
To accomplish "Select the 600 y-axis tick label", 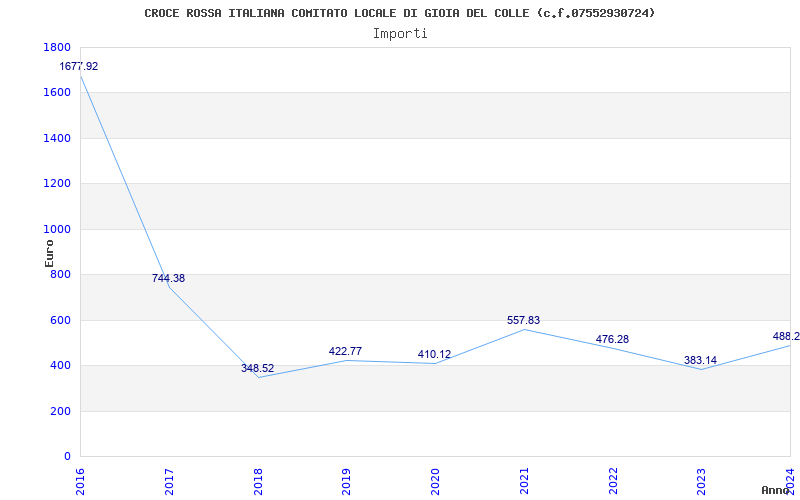I will (x=60, y=320).
